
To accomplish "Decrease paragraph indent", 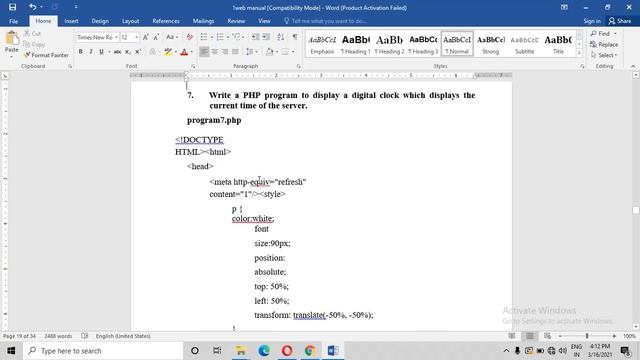I will tap(255, 37).
